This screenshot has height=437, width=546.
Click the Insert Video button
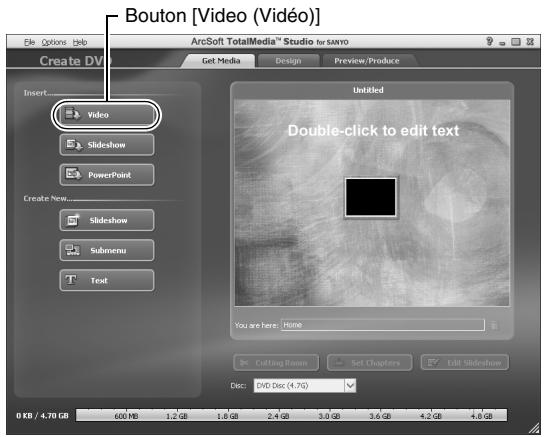tap(107, 115)
